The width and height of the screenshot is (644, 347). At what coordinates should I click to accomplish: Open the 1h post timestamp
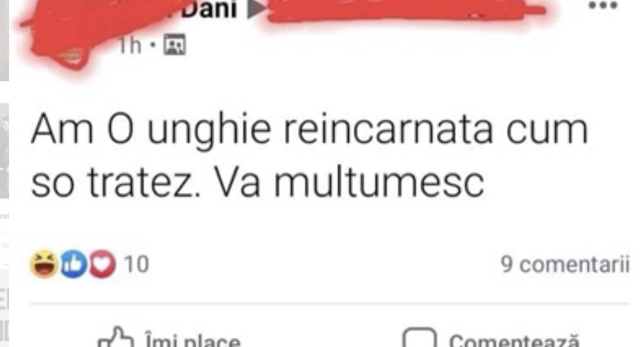pyautogui.click(x=129, y=45)
